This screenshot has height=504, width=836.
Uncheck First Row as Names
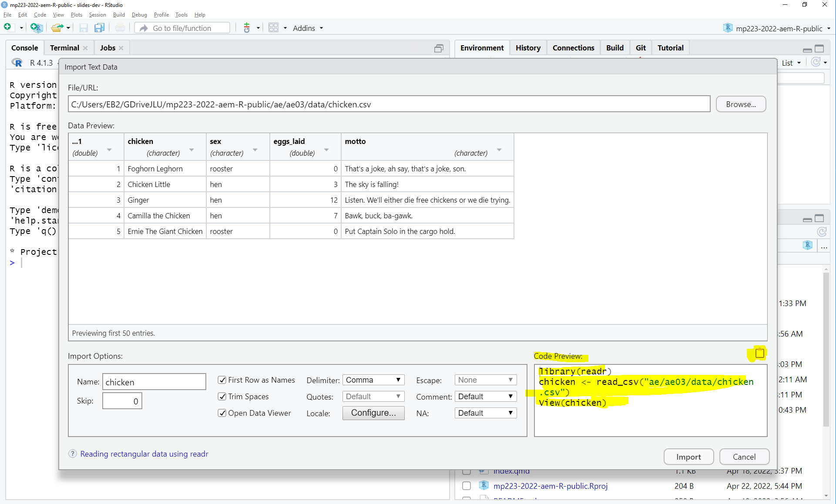(222, 380)
